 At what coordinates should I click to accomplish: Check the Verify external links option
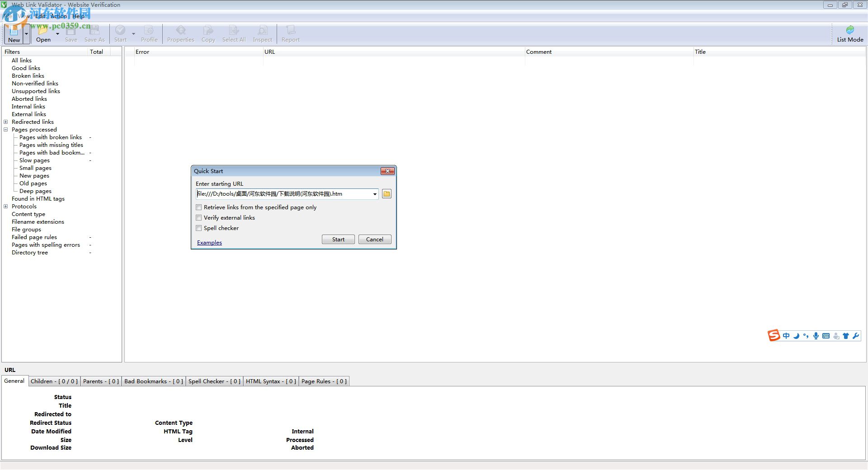[199, 217]
